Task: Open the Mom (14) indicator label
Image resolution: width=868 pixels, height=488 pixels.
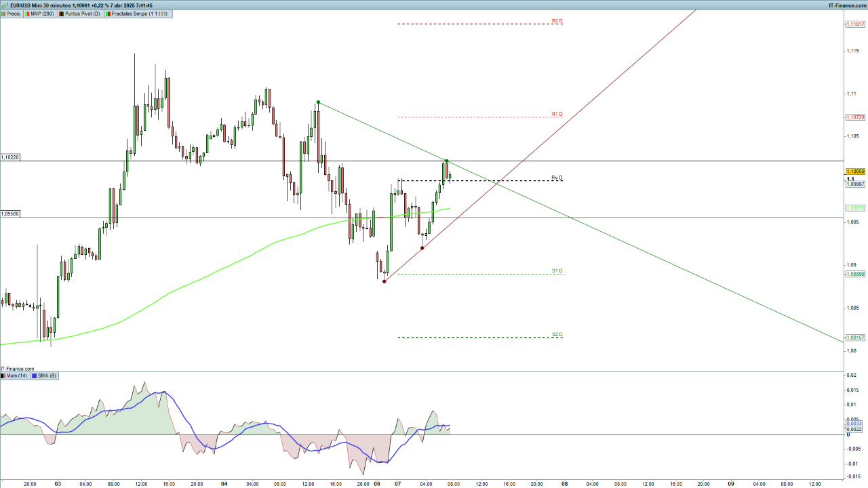Action: click(x=15, y=375)
